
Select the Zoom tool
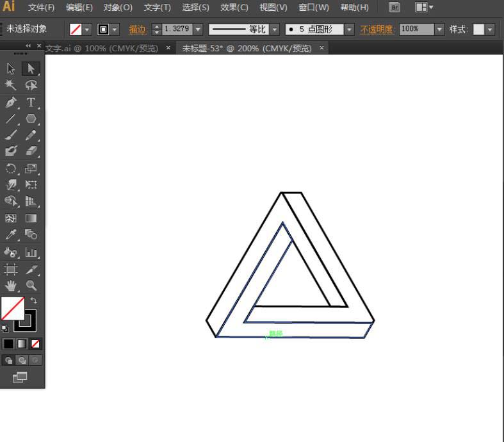[x=31, y=285]
